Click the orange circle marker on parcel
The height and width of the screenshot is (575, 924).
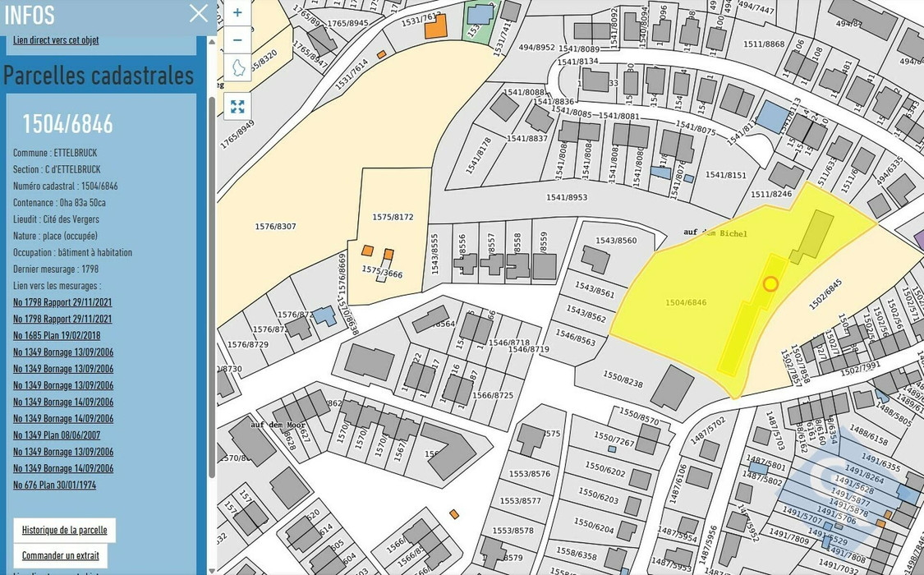(x=770, y=284)
